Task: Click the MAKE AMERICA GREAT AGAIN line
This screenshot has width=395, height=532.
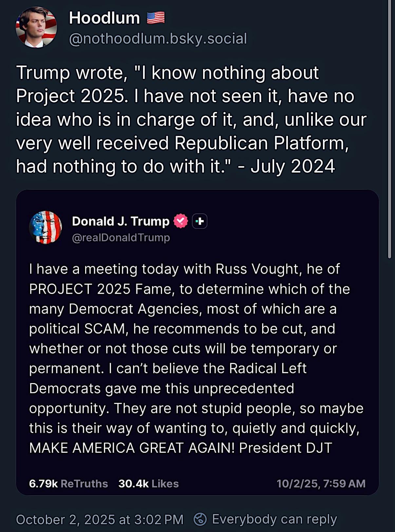Action: pos(180,448)
